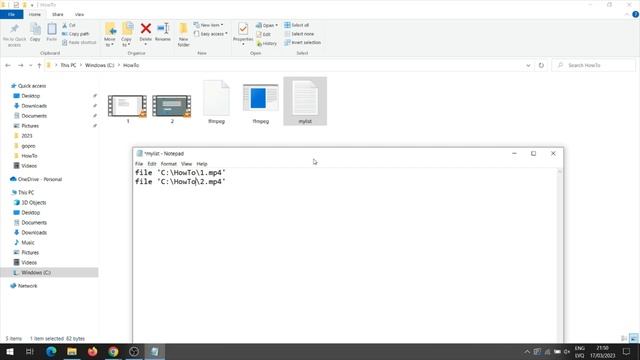
Task: Open Firefox from the taskbar
Action: click(x=93, y=351)
